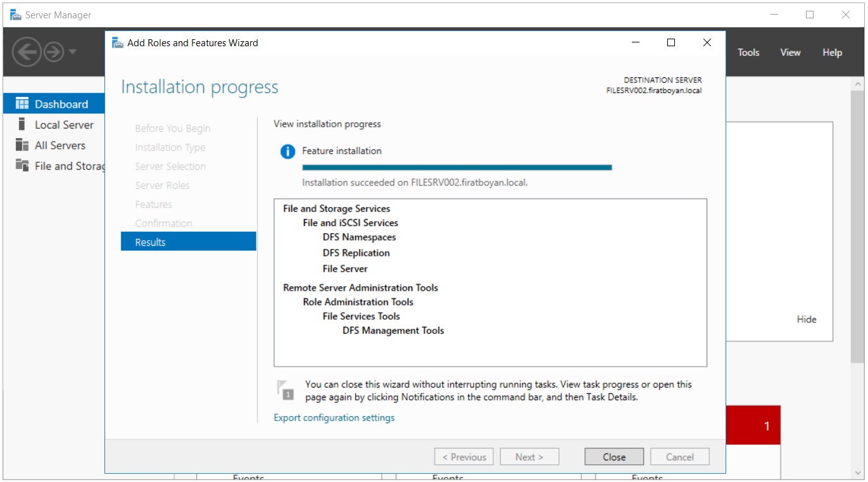Open the navigation history dropdown arrow
Screen dimensions: 868x482
[x=72, y=52]
